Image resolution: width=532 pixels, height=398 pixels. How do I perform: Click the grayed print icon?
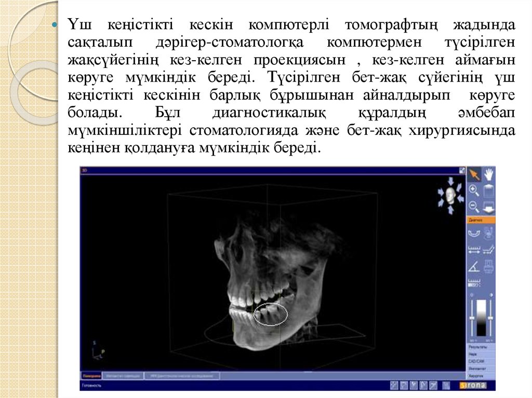pyautogui.click(x=488, y=267)
